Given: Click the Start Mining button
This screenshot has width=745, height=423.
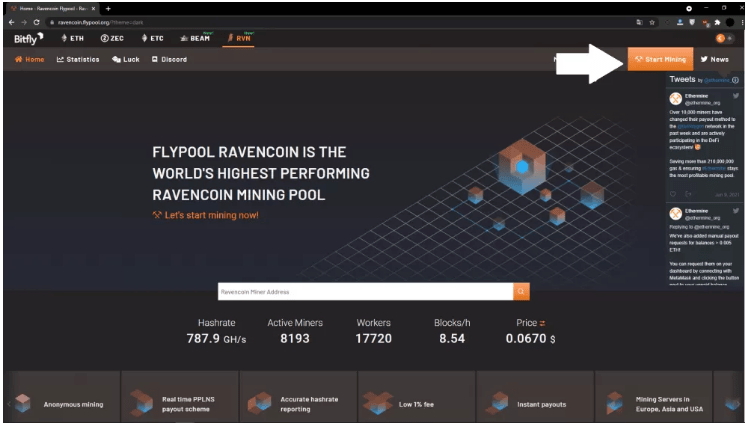Looking at the screenshot, I should [x=659, y=60].
